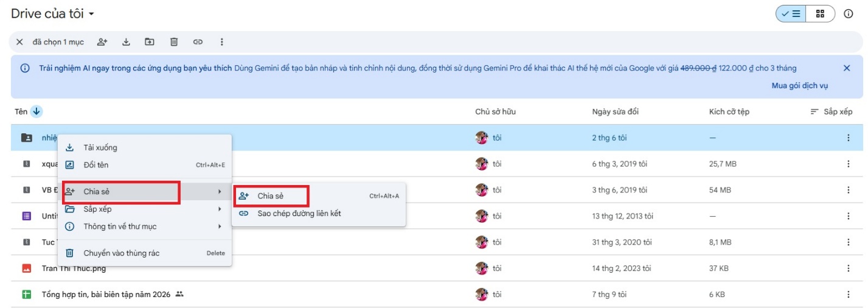Select Chia sẻ with Ctrl+Alt+A shortcut in submenu
Screen dimensions: 868x308
[x=319, y=196]
